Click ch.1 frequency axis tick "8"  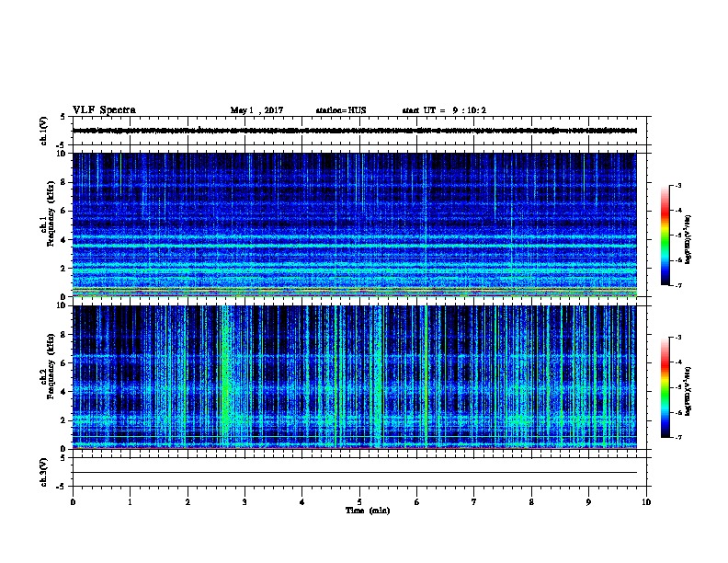(x=63, y=182)
